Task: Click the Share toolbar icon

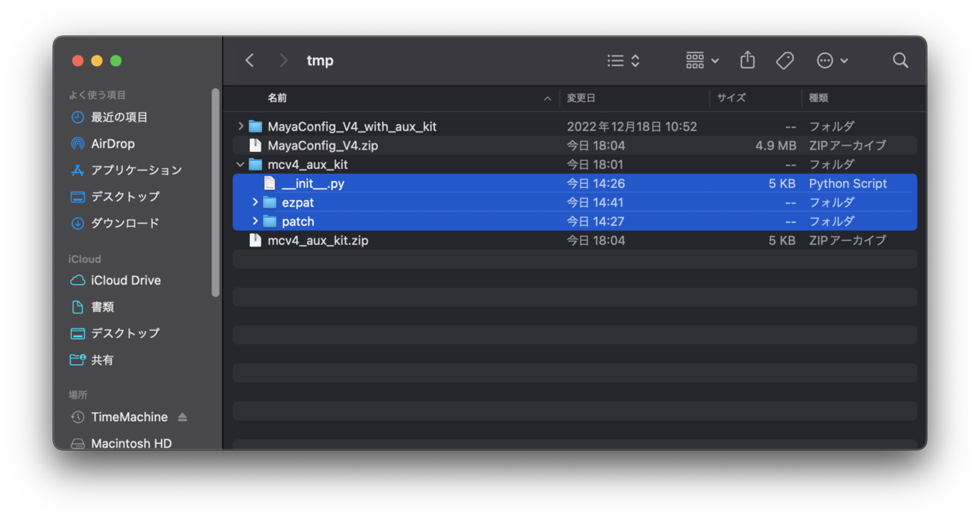Action: (x=747, y=60)
